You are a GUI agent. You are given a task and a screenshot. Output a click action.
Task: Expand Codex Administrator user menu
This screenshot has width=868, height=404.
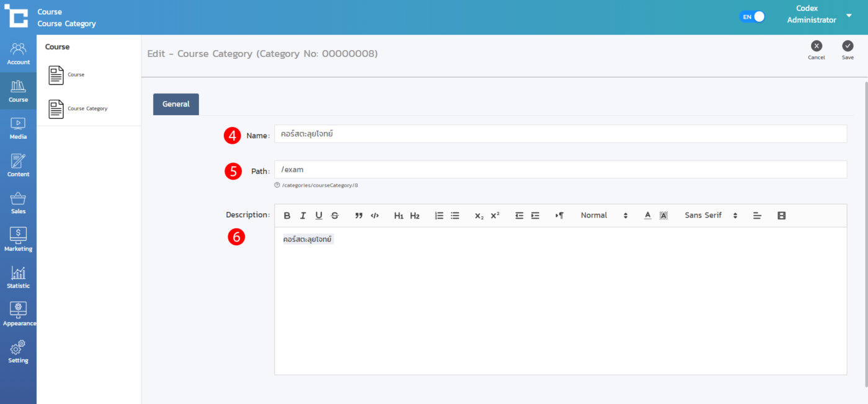click(849, 15)
